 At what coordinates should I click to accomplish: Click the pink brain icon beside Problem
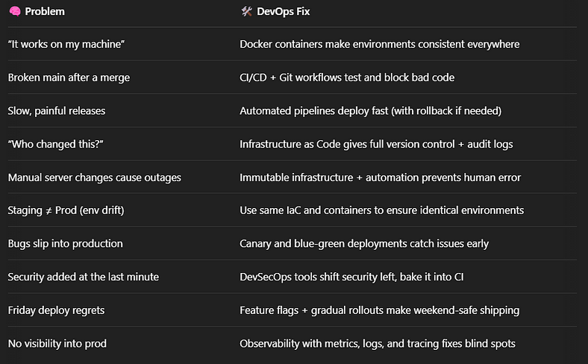tap(15, 12)
